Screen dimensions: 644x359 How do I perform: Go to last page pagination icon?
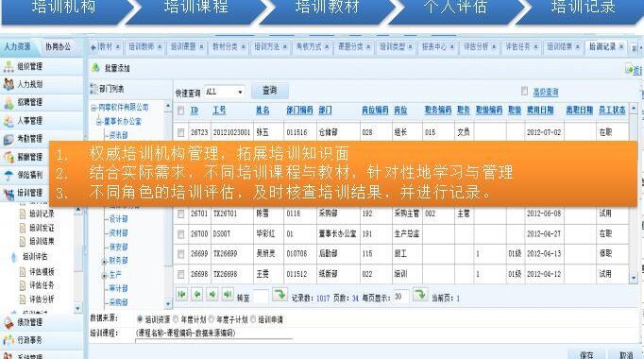228,295
